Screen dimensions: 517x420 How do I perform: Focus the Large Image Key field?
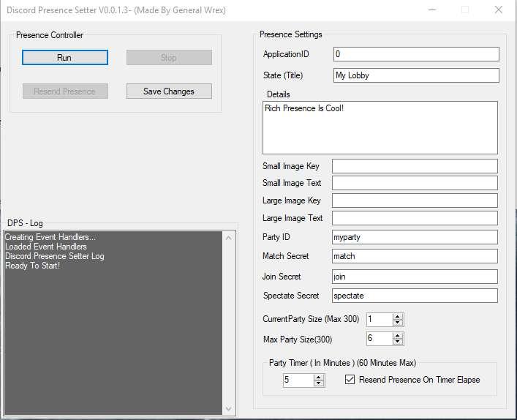point(415,200)
